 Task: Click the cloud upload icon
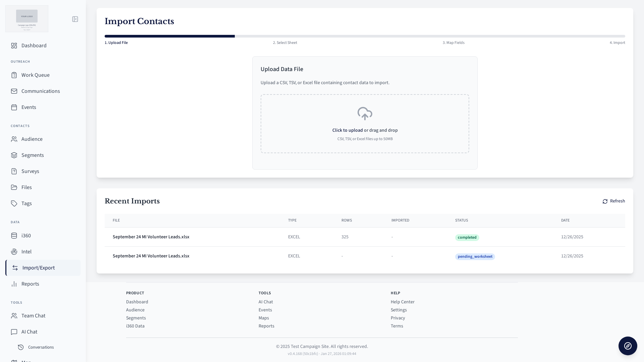tap(365, 114)
